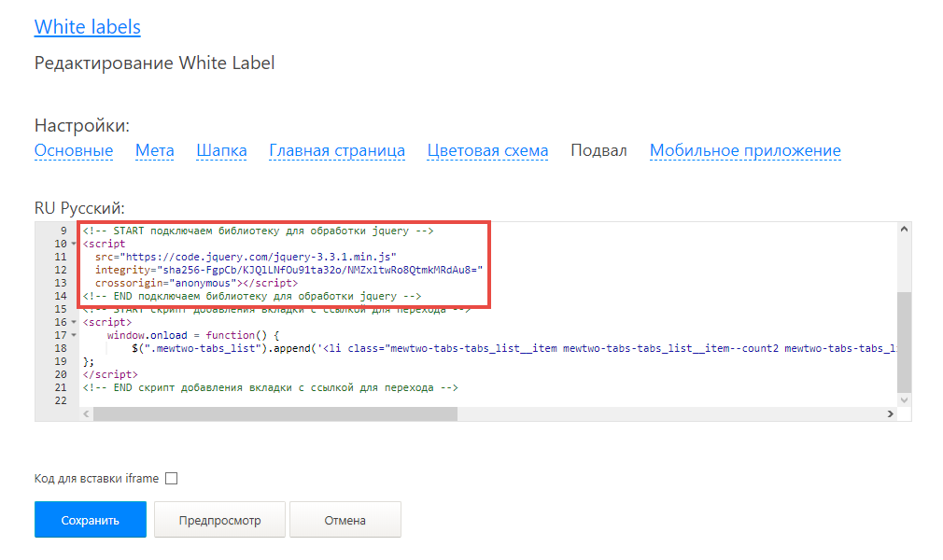The image size is (943, 560).
Task: Open the Цветовая схема settings tab
Action: 487,150
